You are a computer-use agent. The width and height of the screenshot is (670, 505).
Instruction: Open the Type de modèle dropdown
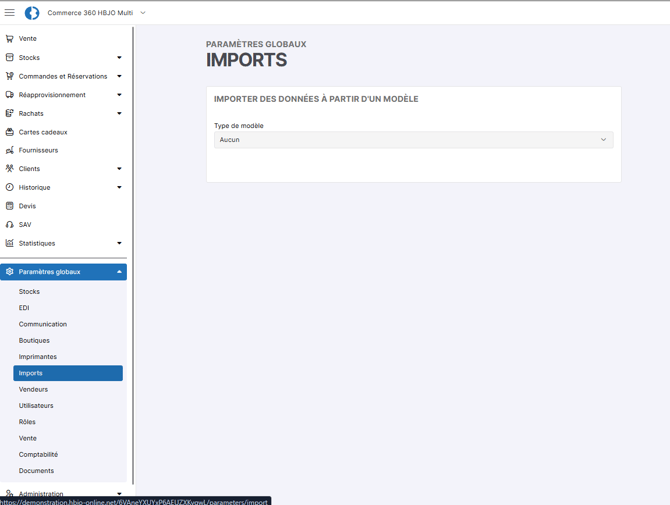(413, 140)
